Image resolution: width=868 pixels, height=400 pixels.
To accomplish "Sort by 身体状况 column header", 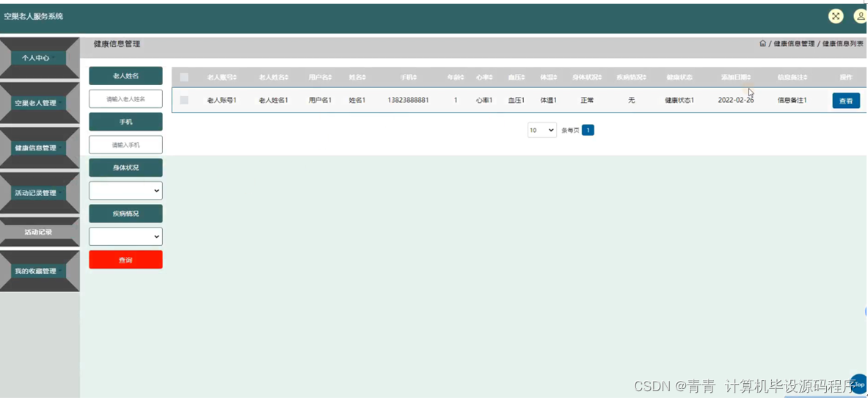I will [587, 78].
